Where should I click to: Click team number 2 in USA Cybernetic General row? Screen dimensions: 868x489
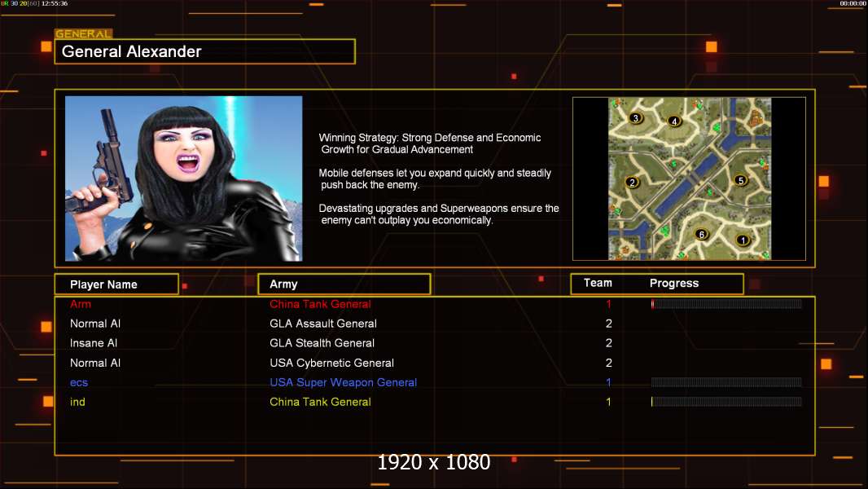click(x=608, y=363)
